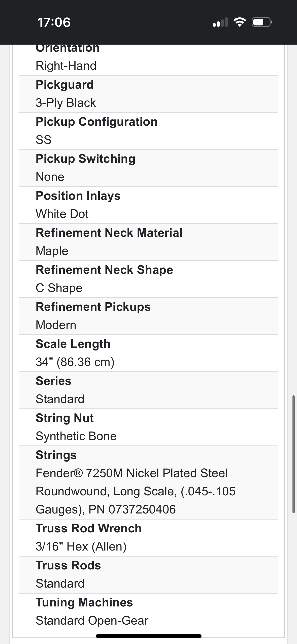Tap the 17:06 clock in status bar
This screenshot has height=644, width=297.
click(54, 22)
